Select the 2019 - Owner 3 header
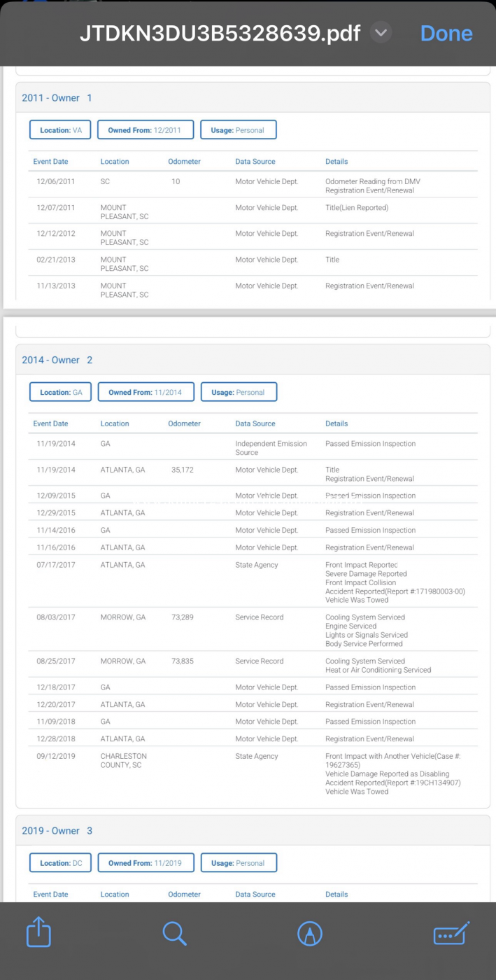 [57, 831]
